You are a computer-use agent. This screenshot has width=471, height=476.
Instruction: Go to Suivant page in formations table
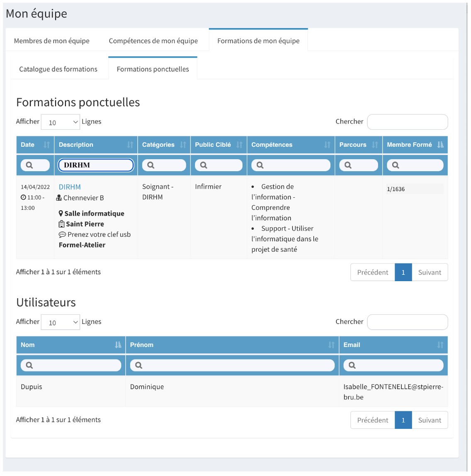click(430, 272)
